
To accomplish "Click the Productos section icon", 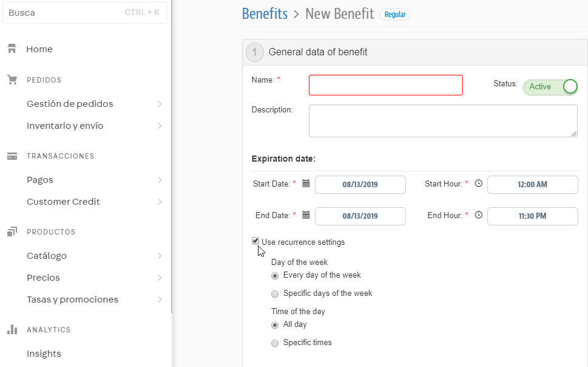I will coord(12,232).
